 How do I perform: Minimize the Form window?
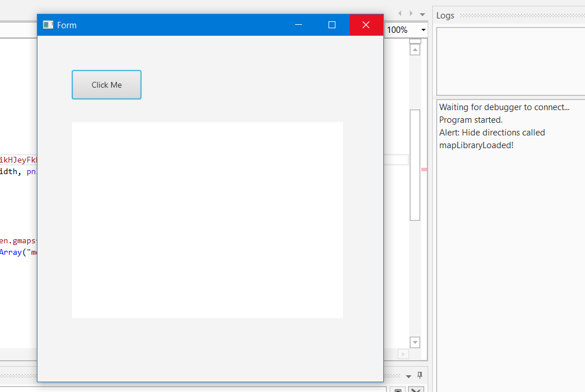[x=299, y=25]
